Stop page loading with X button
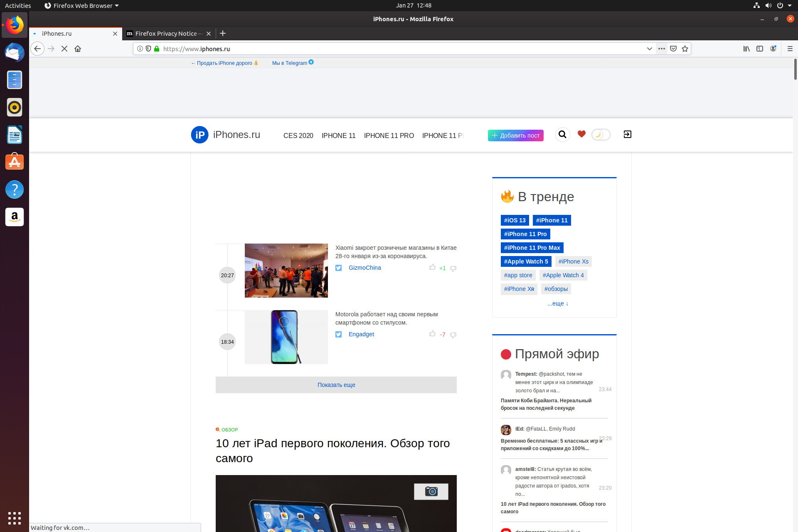The image size is (798, 532). pyautogui.click(x=64, y=49)
